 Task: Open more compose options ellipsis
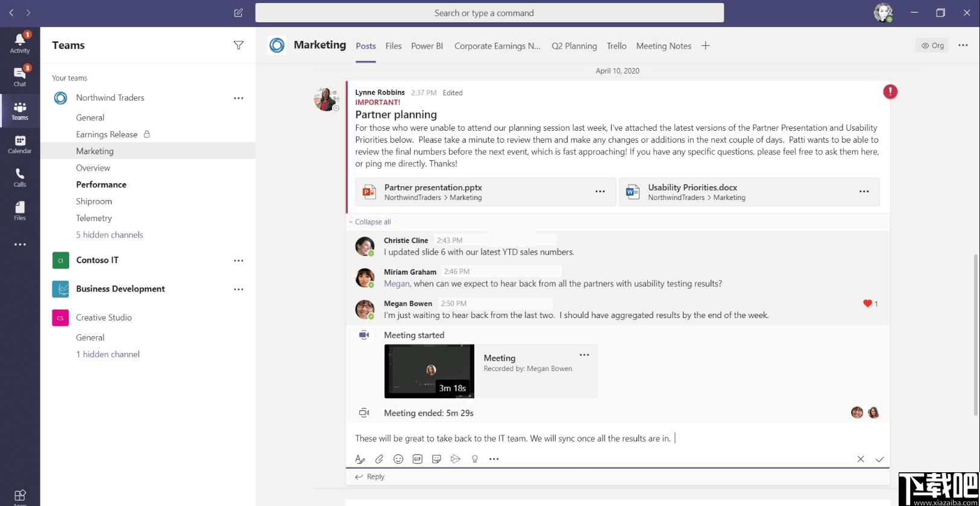(494, 459)
